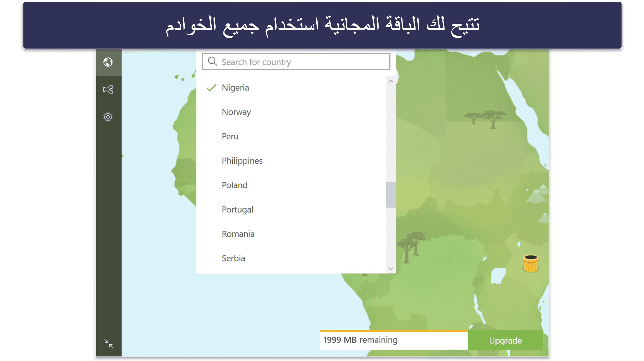Open the globe map view in sidebar
Screen dimensions: 644x361
(x=108, y=62)
